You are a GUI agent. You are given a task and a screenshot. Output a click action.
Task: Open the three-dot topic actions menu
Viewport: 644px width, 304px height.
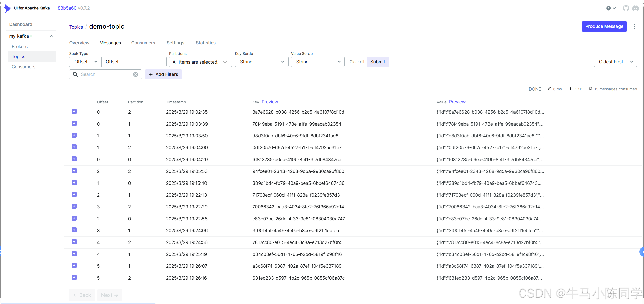(x=634, y=26)
